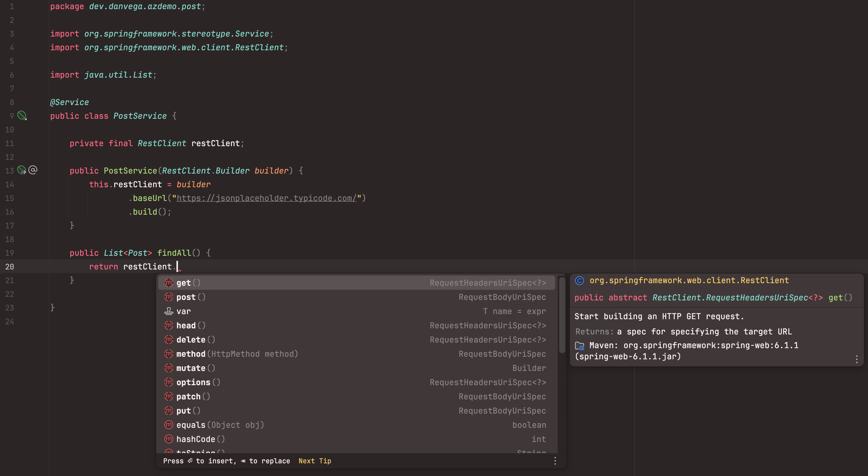The image size is (868, 476).
Task: Click the RestClient.Builder parameter type on line 13
Action: [x=206, y=171]
